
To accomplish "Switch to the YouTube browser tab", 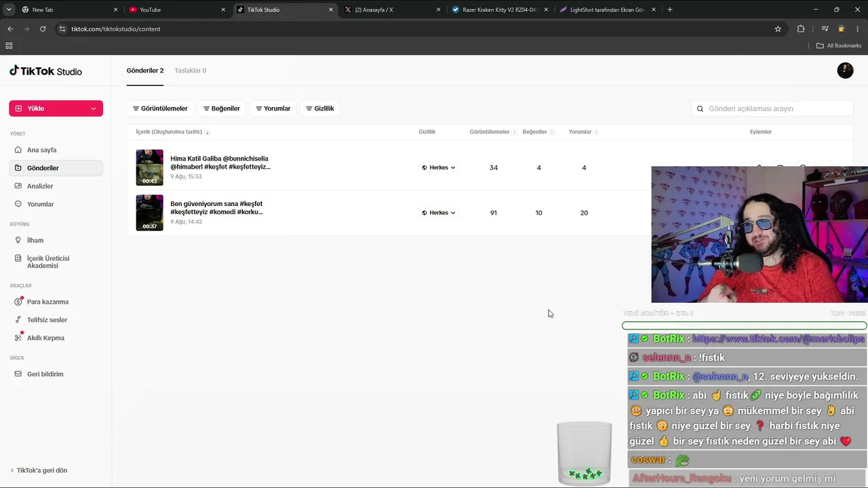I will (x=178, y=9).
